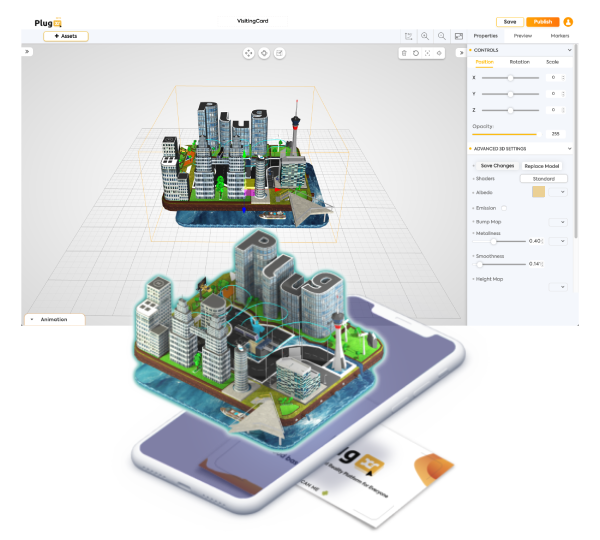Collapse the CONTROLS section
The image size is (600, 540).
pyautogui.click(x=569, y=50)
